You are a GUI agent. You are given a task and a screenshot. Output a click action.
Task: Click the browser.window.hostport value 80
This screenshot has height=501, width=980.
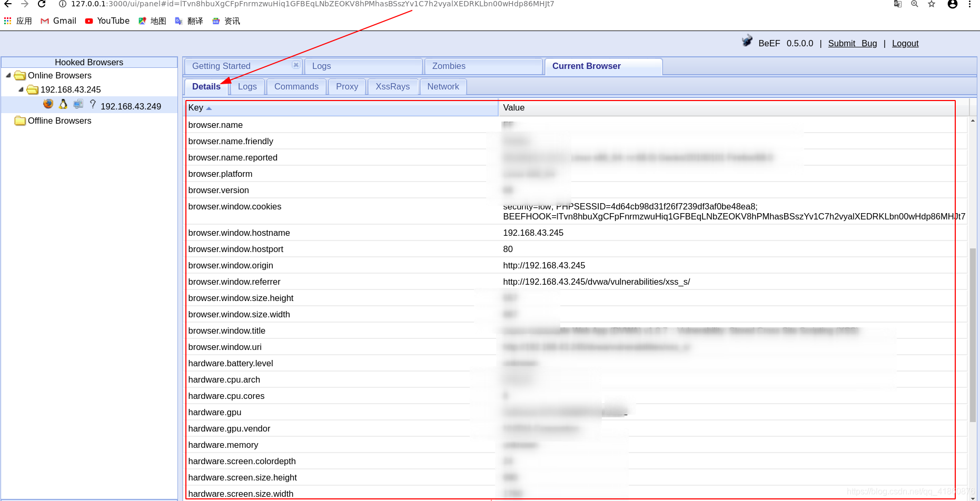click(508, 249)
